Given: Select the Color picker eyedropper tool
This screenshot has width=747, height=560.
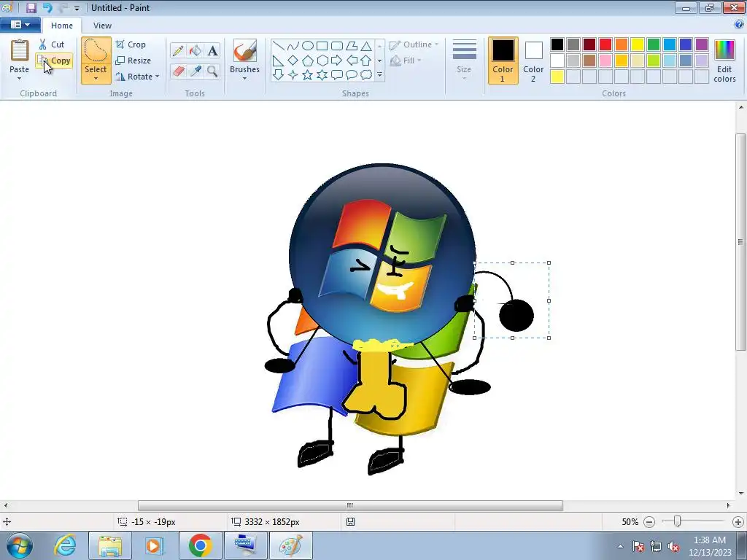Looking at the screenshot, I should (195, 71).
